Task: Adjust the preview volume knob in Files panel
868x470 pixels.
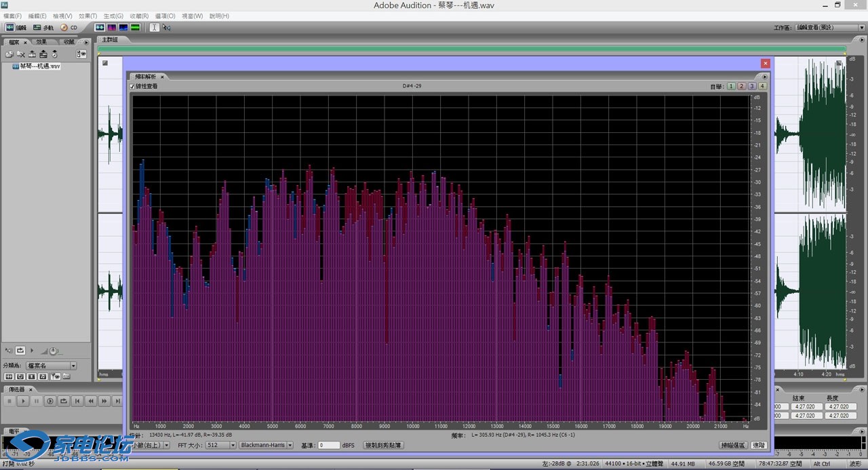Action: [53, 351]
